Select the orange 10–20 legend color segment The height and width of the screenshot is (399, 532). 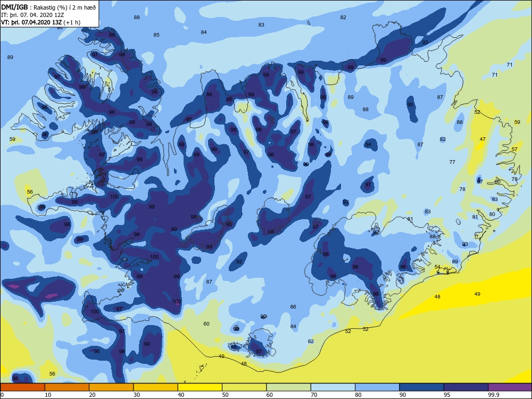[67, 387]
